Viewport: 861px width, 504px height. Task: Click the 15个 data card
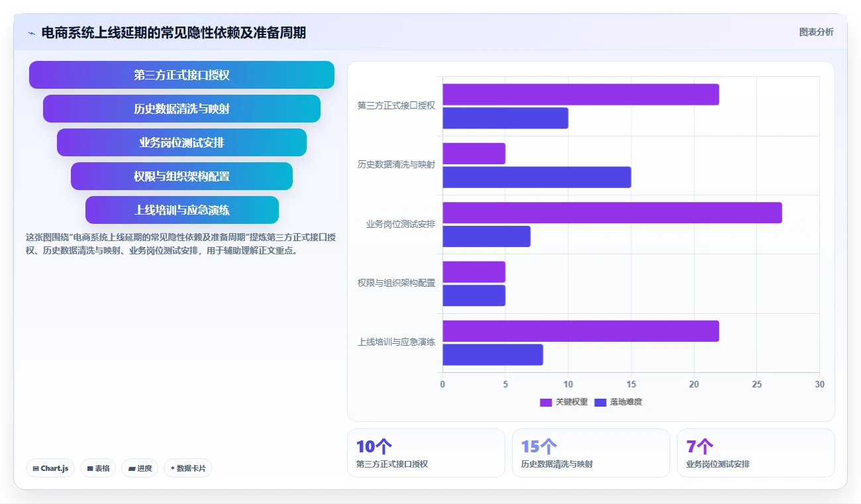pyautogui.click(x=591, y=453)
